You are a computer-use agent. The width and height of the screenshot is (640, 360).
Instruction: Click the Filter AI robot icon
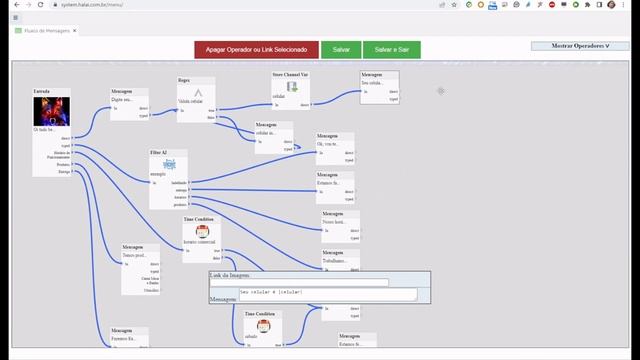tap(169, 164)
